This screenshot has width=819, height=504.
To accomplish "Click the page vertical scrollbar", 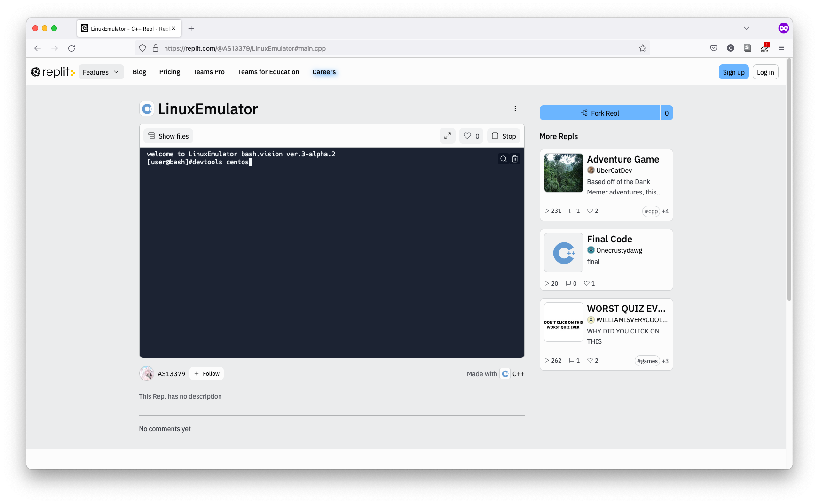I will (x=789, y=180).
